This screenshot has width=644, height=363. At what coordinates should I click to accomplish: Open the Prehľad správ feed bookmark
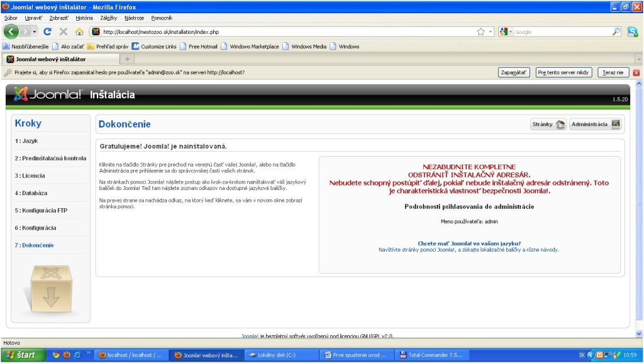pos(108,47)
